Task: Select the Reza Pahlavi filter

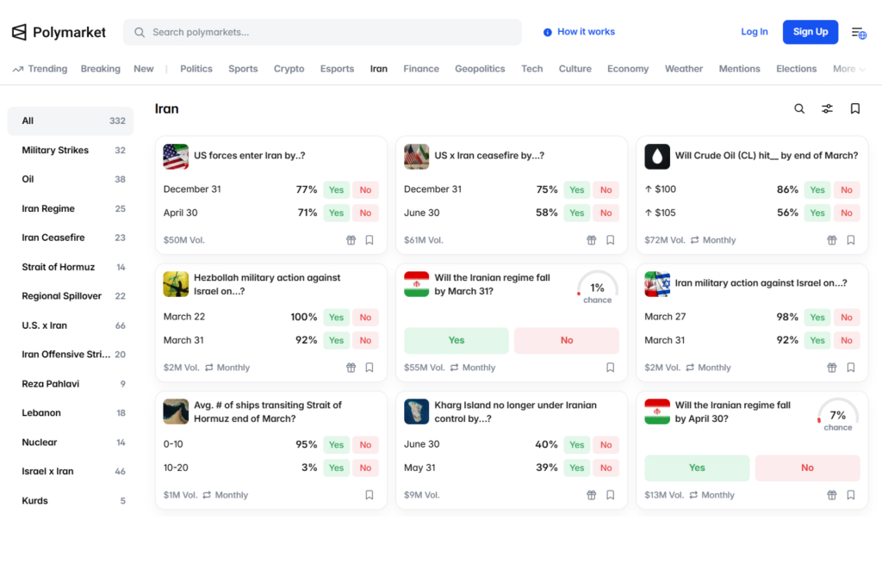Action: pos(71,384)
